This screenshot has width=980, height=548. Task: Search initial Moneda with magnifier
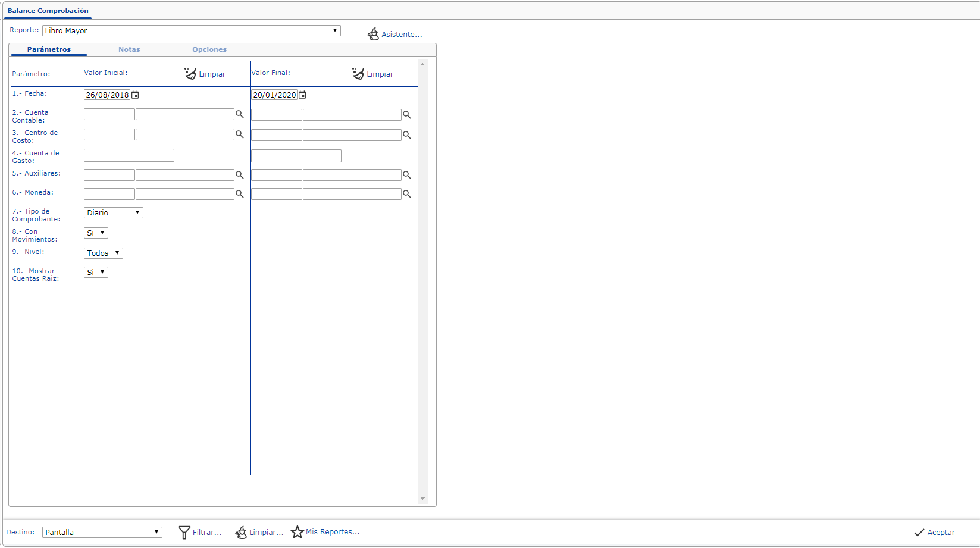240,194
